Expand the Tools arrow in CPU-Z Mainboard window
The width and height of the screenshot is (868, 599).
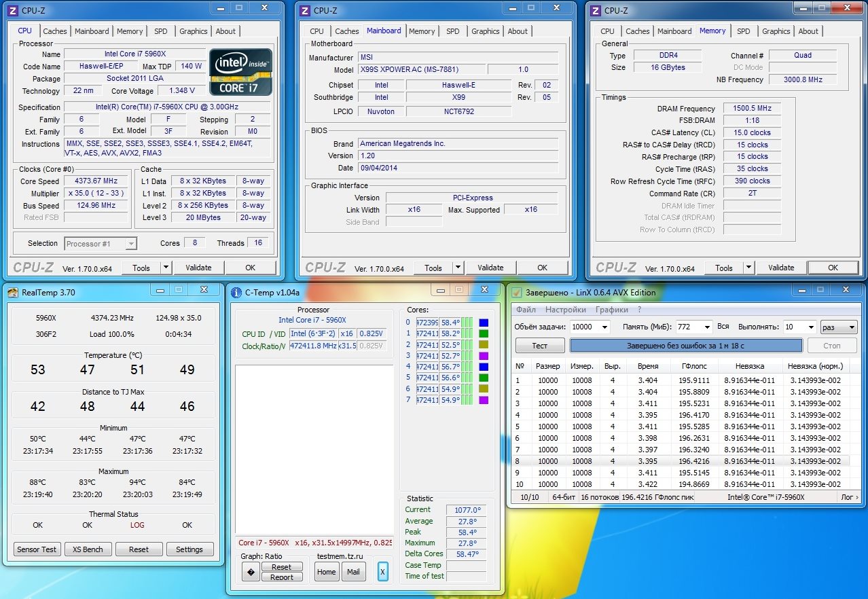tap(458, 268)
